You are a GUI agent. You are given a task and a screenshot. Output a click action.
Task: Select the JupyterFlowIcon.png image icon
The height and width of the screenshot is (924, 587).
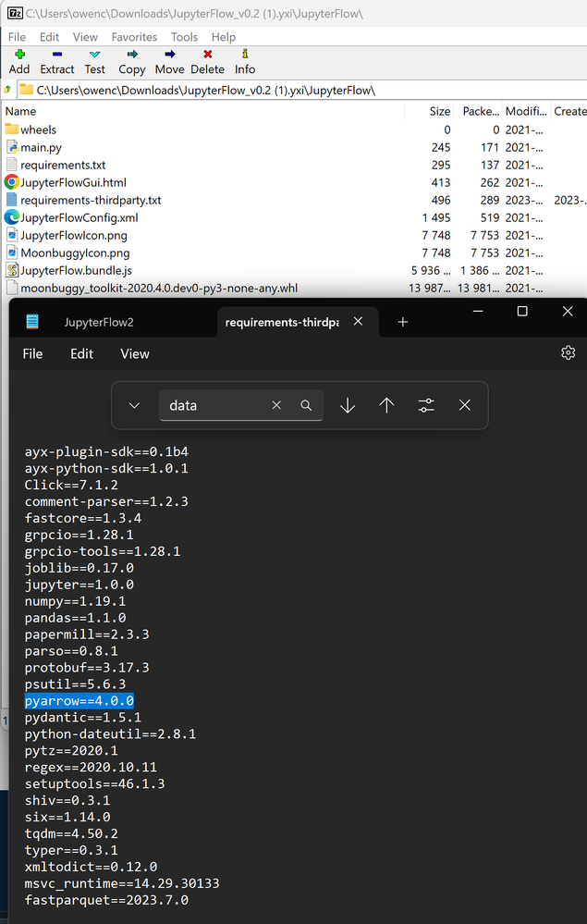(x=12, y=235)
